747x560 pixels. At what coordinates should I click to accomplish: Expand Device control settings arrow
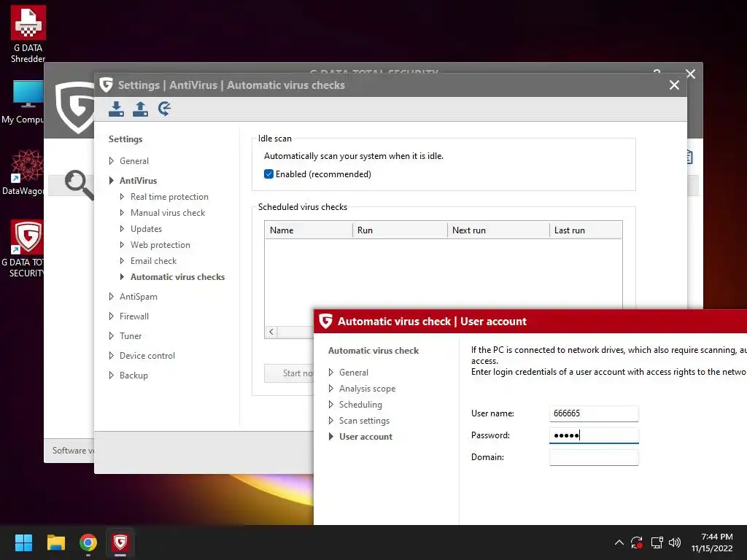(111, 356)
